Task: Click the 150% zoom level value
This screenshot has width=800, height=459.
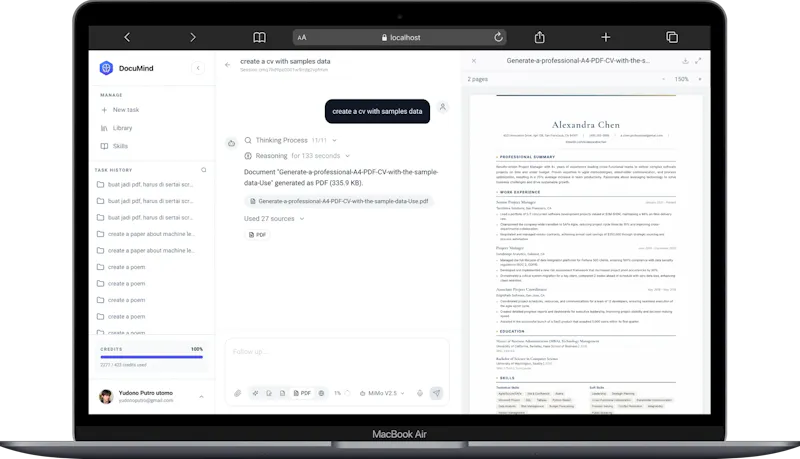Action: coord(682,79)
